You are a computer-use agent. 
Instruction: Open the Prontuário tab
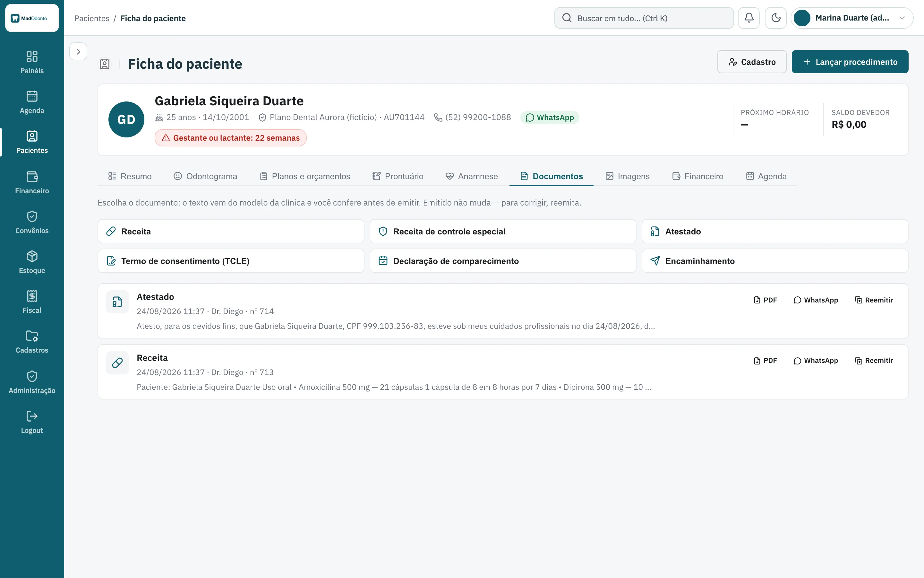pos(398,176)
